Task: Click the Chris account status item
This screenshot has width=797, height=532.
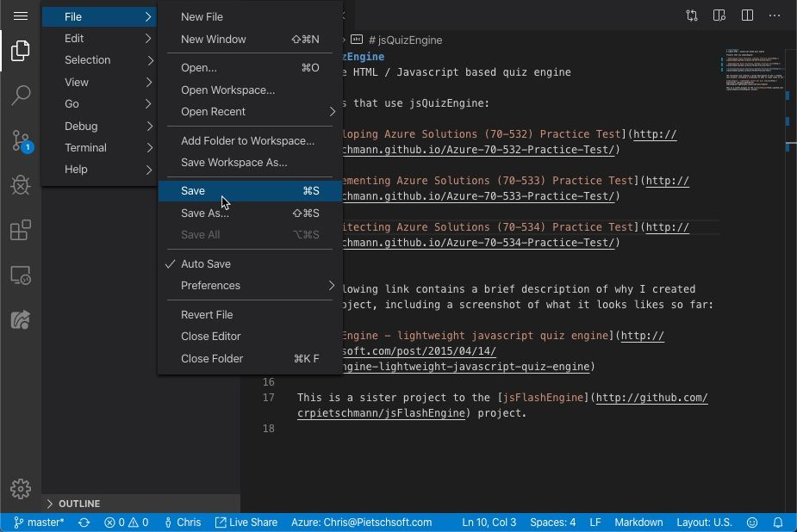Action: click(183, 523)
